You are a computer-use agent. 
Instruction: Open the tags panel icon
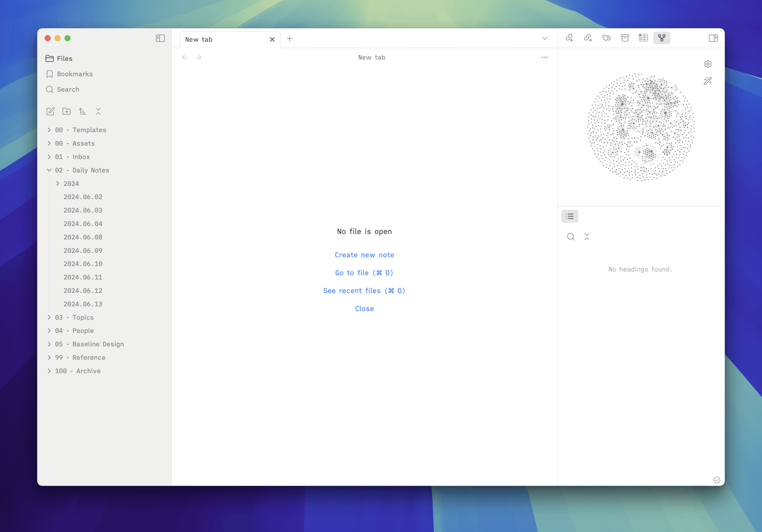(606, 38)
